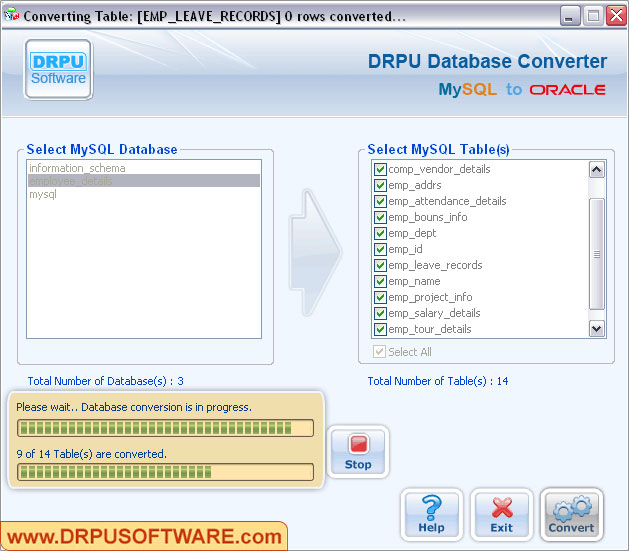Toggle the comp_vendor_details checkbox
Image resolution: width=629 pixels, height=551 pixels.
380,169
